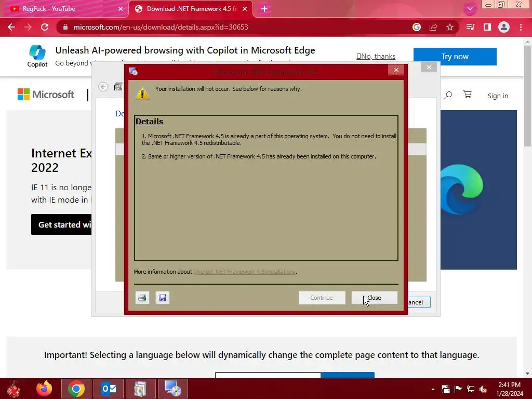Launch Firefox from the taskbar
The width and height of the screenshot is (532, 399).
coord(44,389)
